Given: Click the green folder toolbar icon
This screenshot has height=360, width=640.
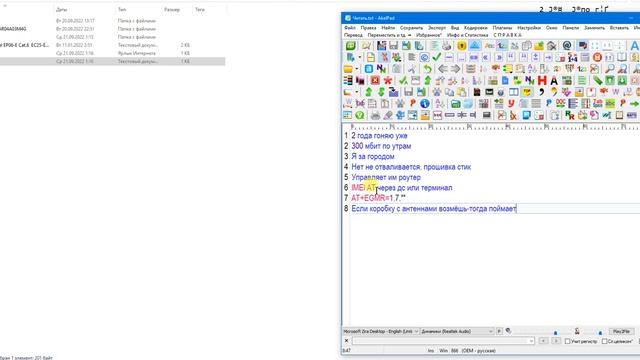Looking at the screenshot, I should (x=456, y=104).
